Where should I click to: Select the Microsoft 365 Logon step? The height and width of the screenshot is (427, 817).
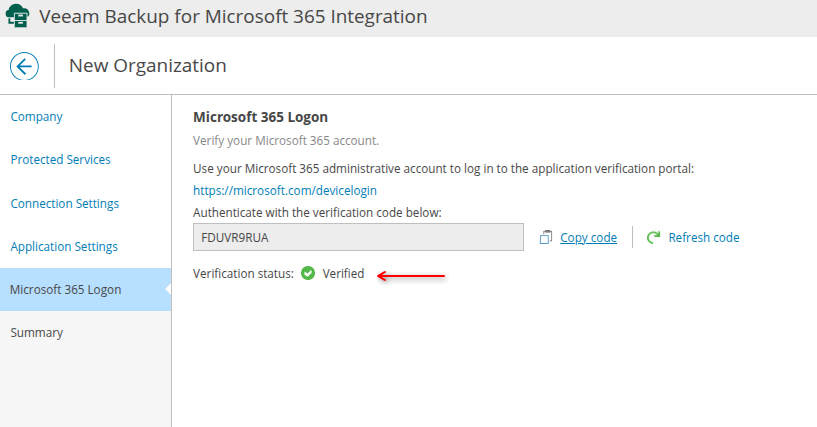tap(65, 290)
